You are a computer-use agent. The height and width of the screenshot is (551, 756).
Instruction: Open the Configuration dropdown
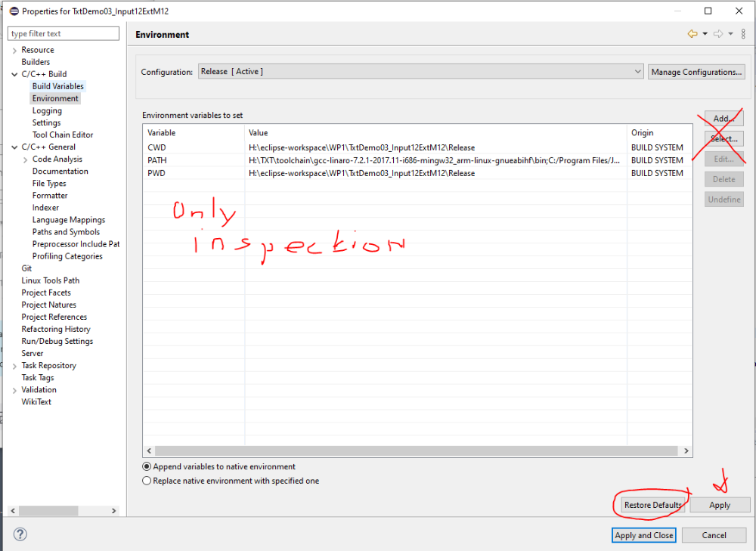pyautogui.click(x=420, y=72)
